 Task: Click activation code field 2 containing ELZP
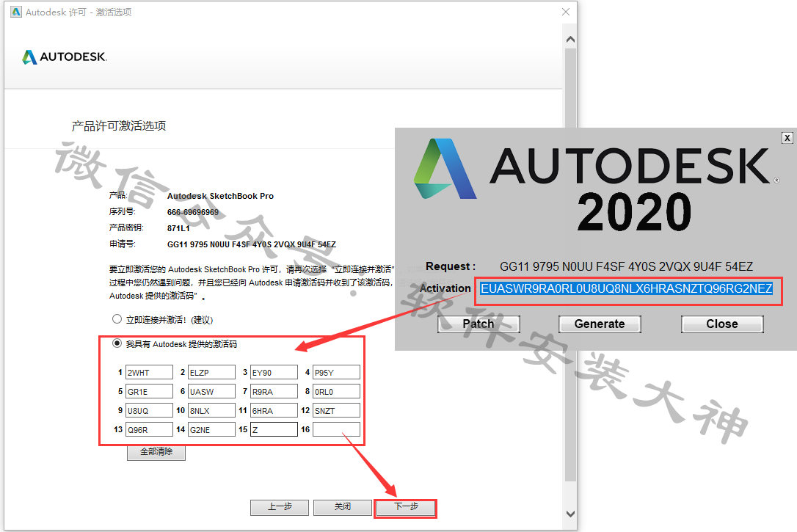click(211, 373)
